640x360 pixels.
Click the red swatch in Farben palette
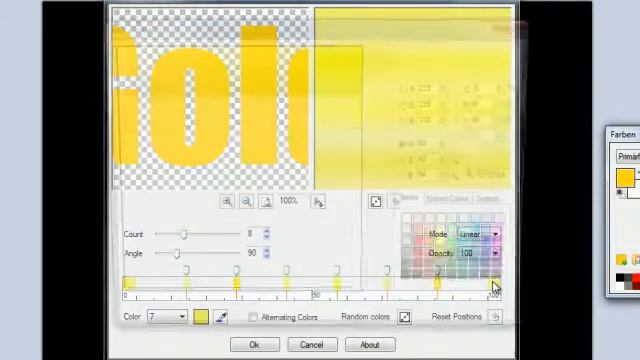(636, 278)
